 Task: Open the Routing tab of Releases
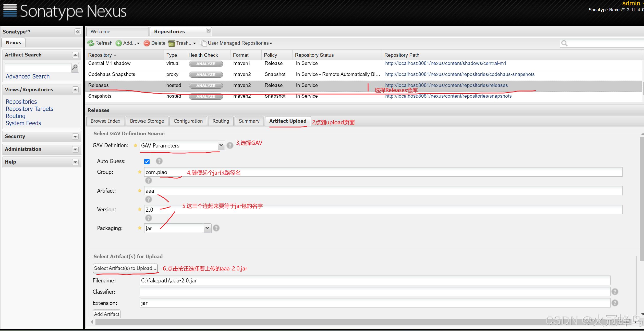(x=221, y=121)
